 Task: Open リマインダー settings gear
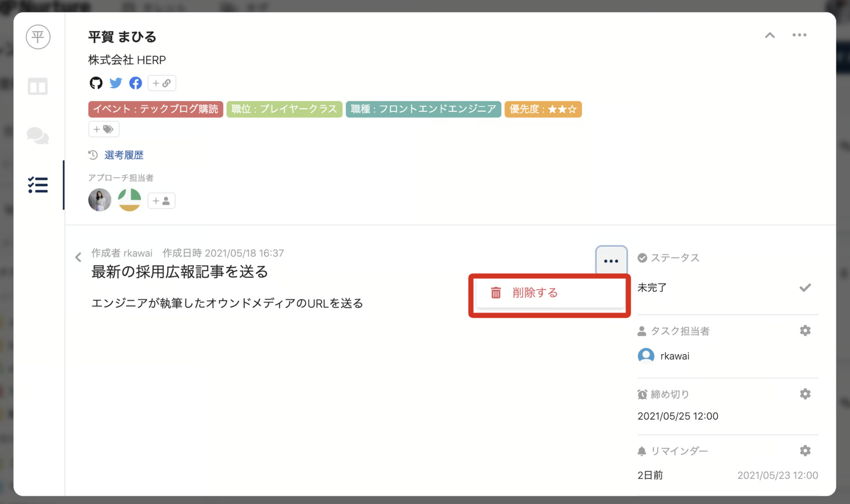[805, 451]
